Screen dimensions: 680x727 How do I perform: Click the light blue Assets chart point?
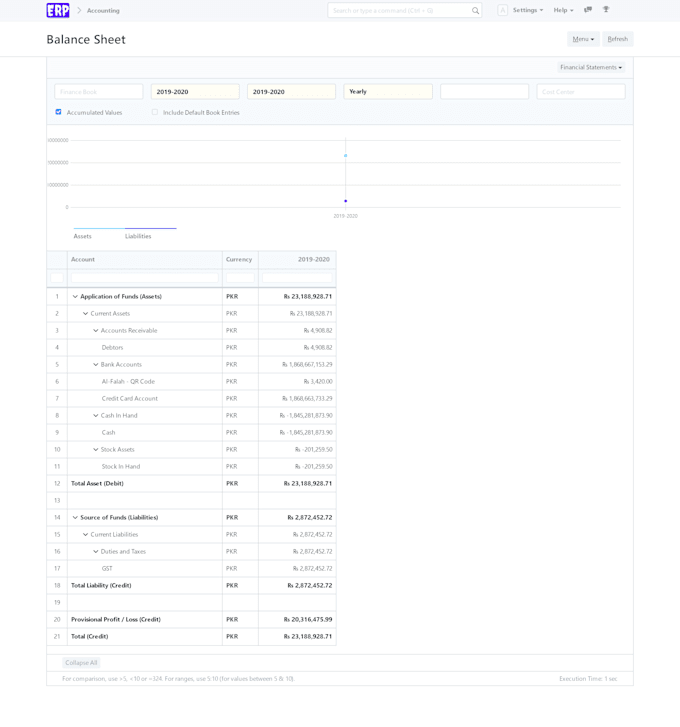345,156
